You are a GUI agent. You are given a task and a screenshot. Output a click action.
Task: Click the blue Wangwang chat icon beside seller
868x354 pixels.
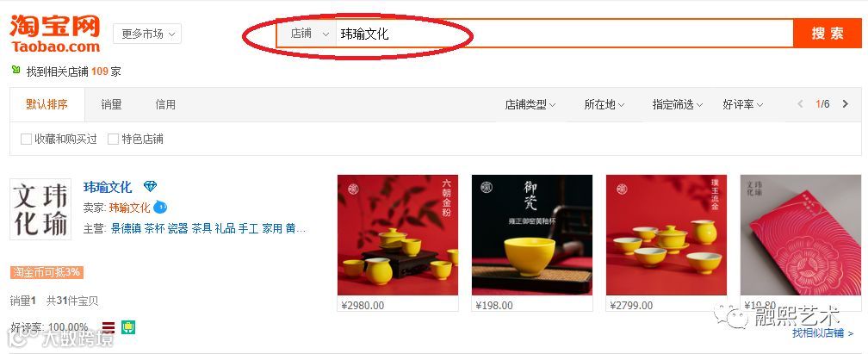point(160,208)
